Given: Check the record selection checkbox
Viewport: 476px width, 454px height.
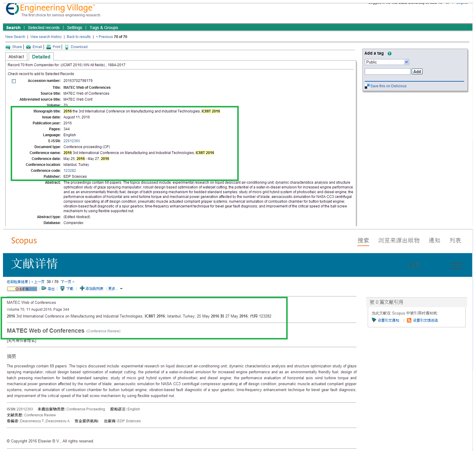Looking at the screenshot, I should (14, 81).
